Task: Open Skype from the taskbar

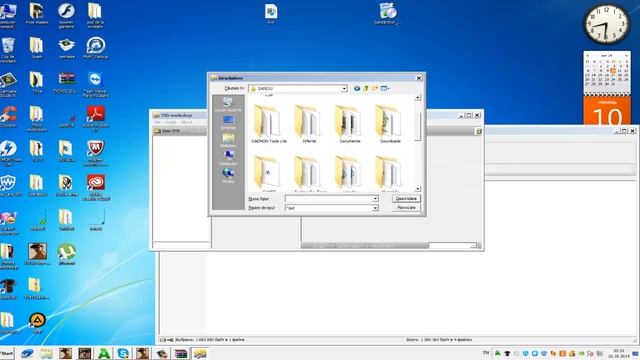Action: click(123, 353)
